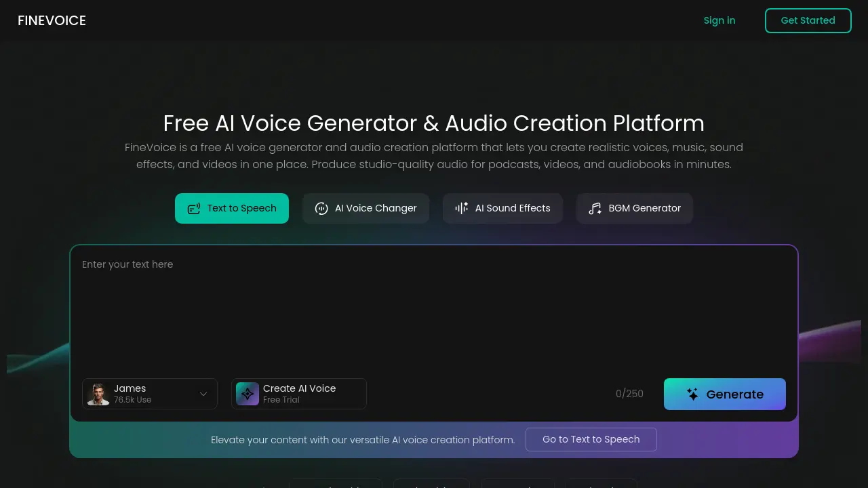Click the AI Voice Changer microphone icon

321,208
